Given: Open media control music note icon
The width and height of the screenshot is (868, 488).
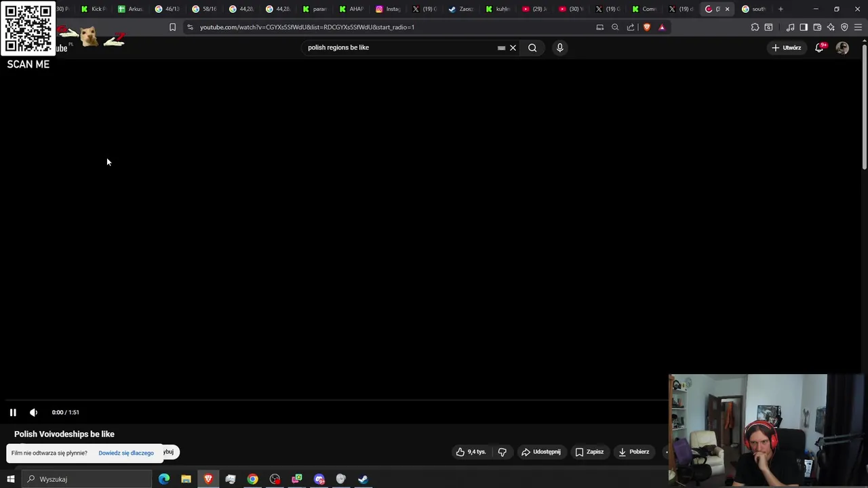Looking at the screenshot, I should [x=790, y=27].
